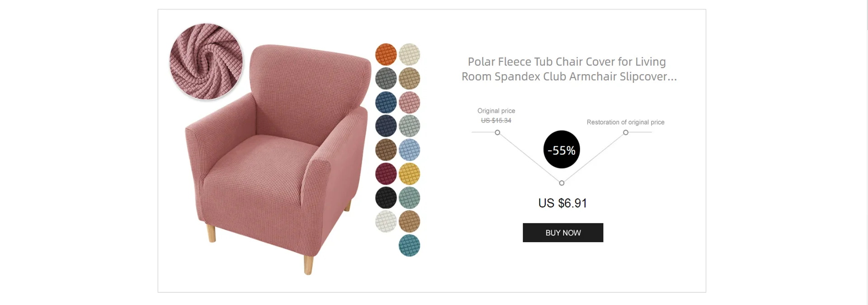Pick the burgundy fabric color swatch
The image size is (868, 305).
click(385, 174)
